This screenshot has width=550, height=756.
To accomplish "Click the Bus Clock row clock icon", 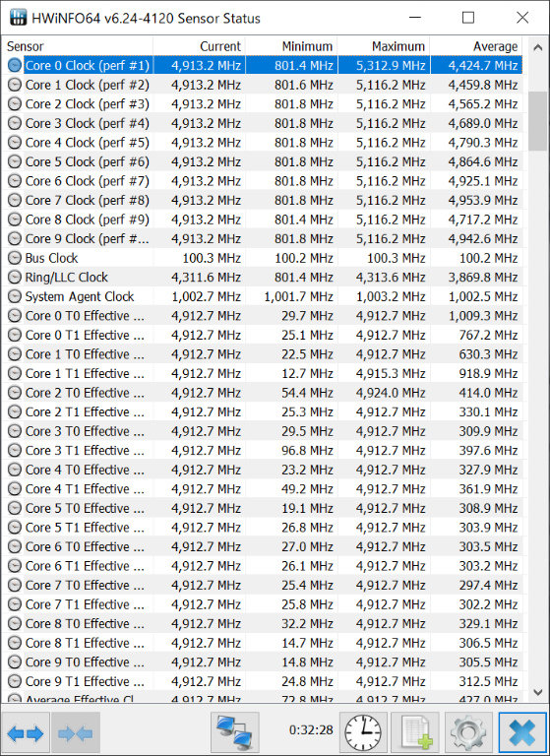I will pos(15,258).
